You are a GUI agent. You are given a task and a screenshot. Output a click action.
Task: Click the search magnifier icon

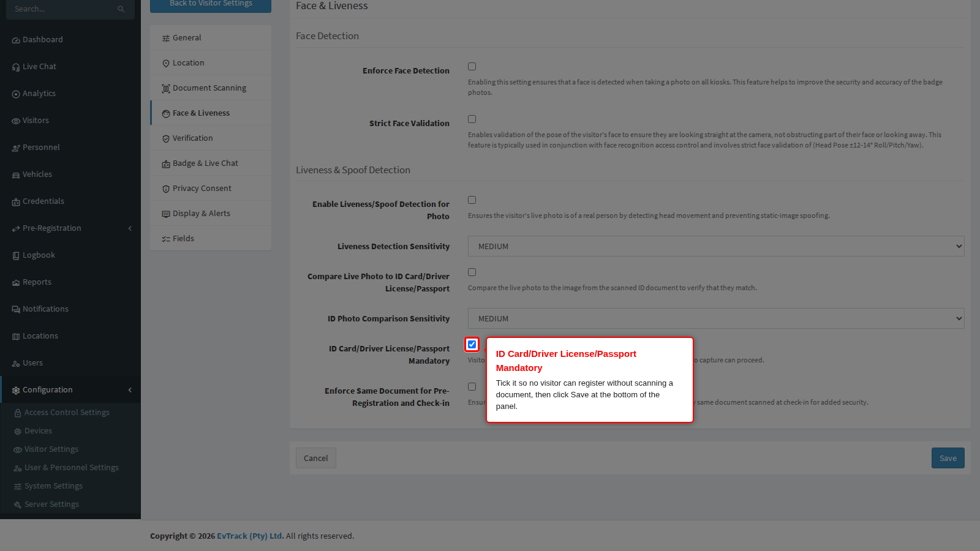[121, 9]
